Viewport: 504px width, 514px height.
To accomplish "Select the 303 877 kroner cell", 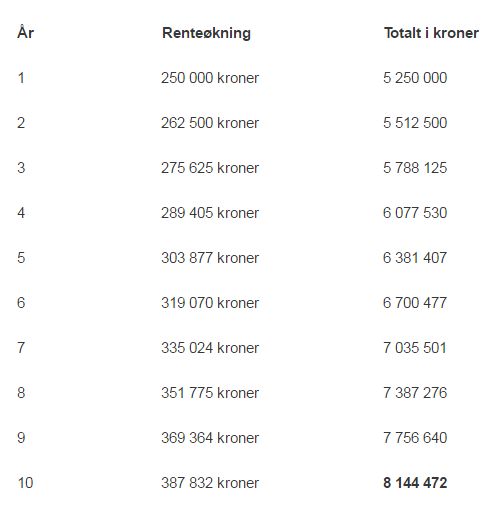I will (x=210, y=258).
